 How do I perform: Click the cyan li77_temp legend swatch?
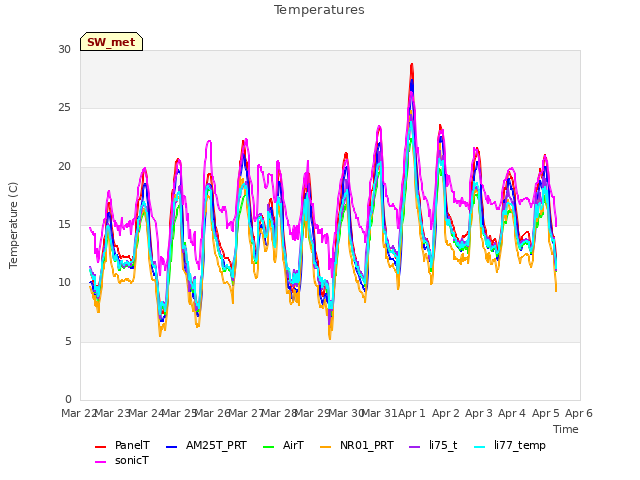pyautogui.click(x=480, y=447)
